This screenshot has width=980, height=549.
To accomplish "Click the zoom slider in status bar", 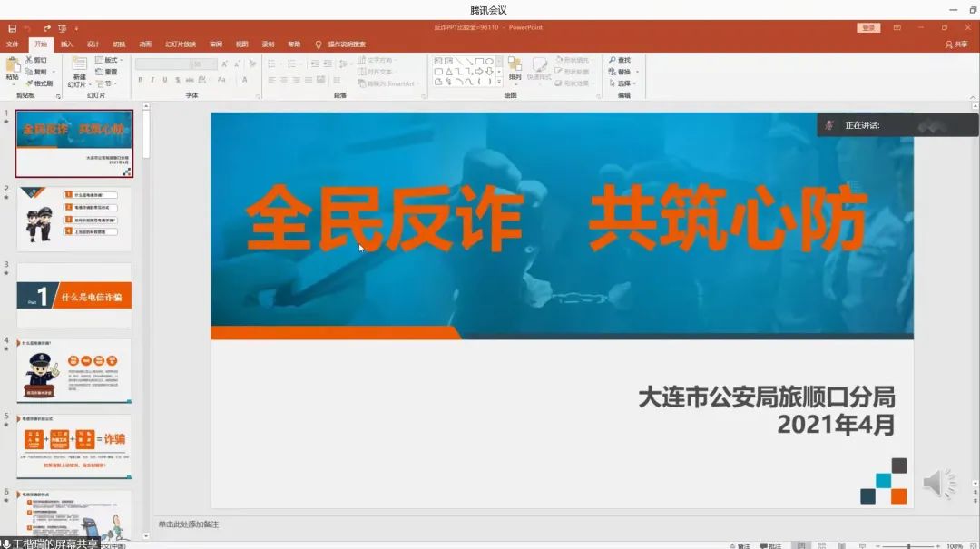I will 907,545.
